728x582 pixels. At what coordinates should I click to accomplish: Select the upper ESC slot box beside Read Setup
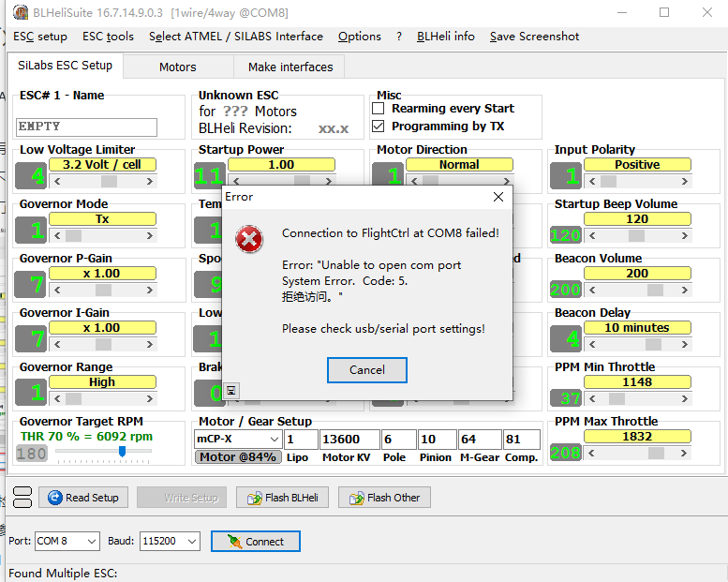pos(22,492)
